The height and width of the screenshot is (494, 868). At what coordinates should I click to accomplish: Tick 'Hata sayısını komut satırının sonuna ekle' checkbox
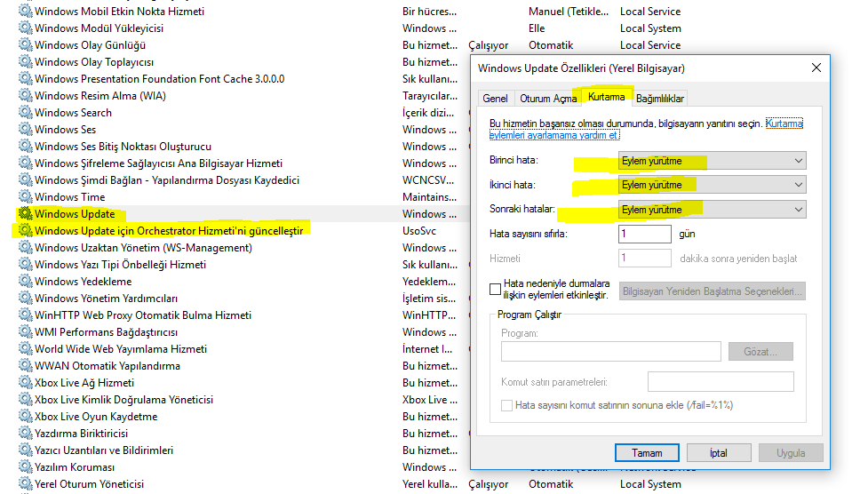506,405
